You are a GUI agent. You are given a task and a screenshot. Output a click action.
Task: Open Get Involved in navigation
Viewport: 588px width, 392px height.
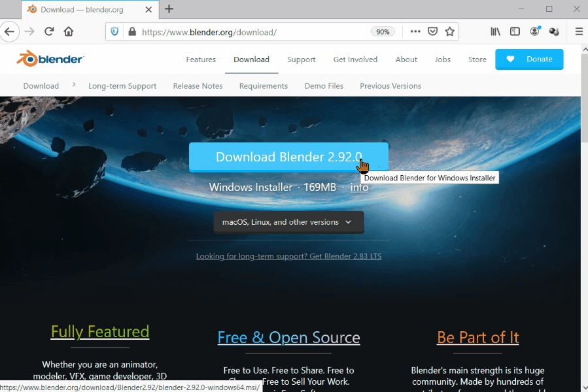click(x=355, y=59)
